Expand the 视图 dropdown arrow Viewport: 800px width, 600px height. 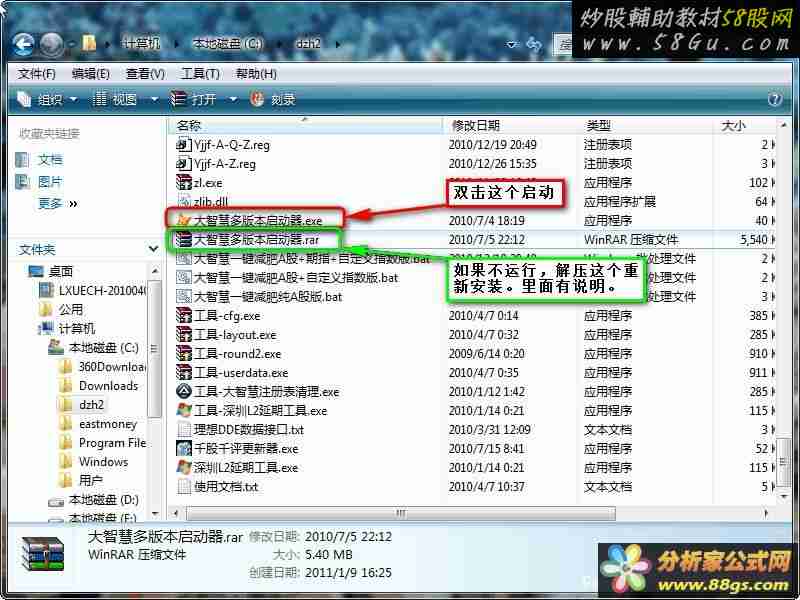tap(154, 99)
